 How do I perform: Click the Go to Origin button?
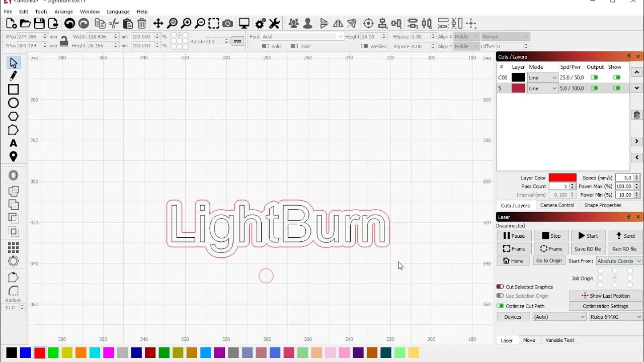pos(549,261)
